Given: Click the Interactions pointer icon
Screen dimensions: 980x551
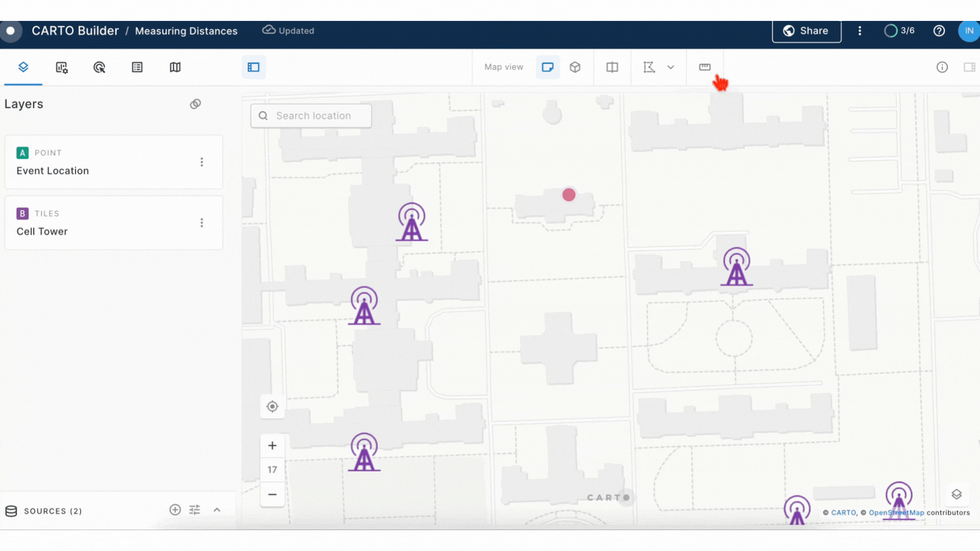Looking at the screenshot, I should pyautogui.click(x=100, y=67).
